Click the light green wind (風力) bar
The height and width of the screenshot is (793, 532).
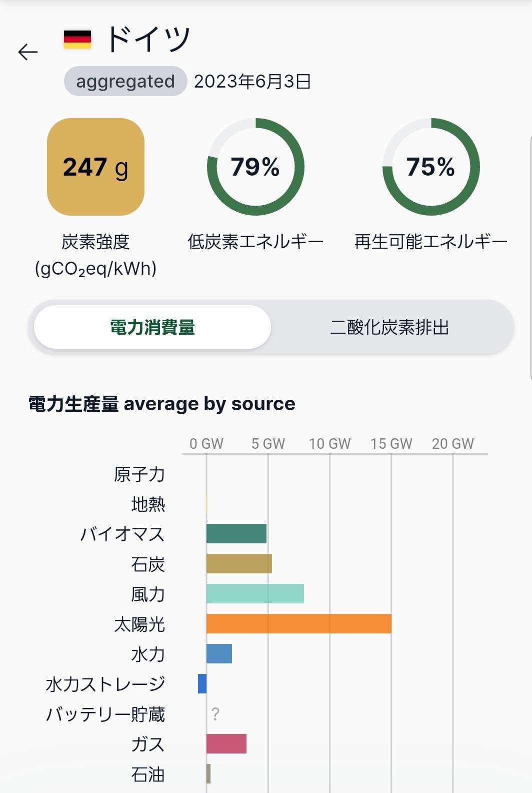tap(255, 594)
